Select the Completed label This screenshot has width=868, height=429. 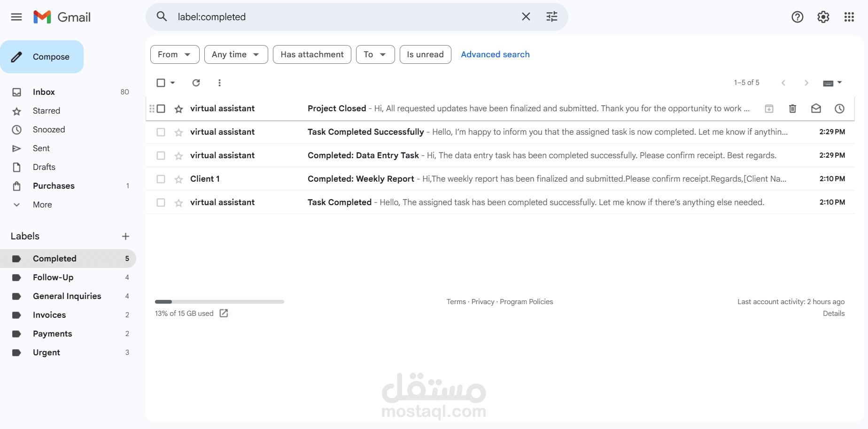click(x=68, y=259)
